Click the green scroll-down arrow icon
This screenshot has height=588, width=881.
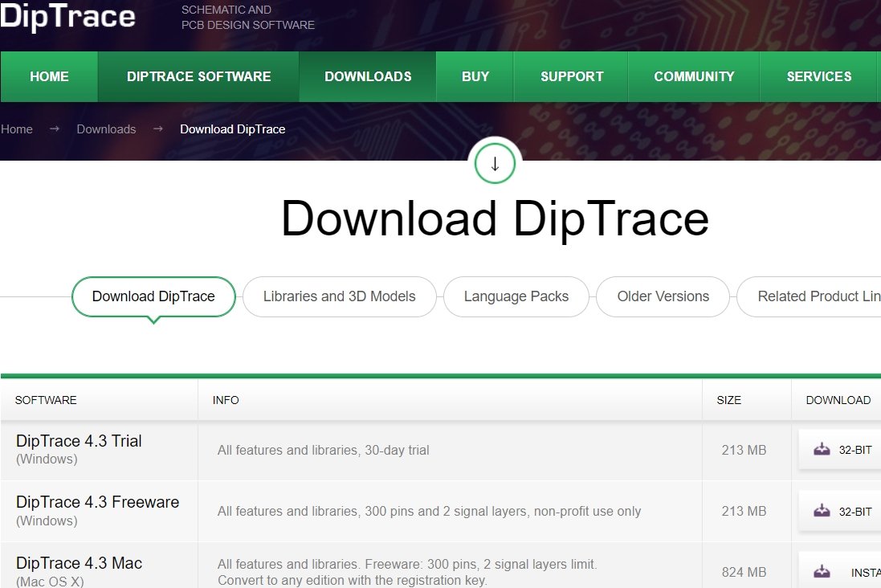494,162
